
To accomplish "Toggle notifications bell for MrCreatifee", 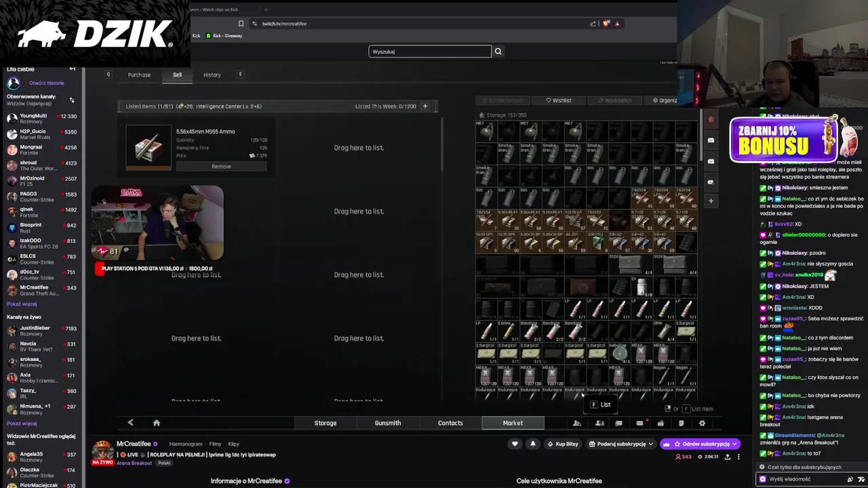I will click(x=532, y=444).
